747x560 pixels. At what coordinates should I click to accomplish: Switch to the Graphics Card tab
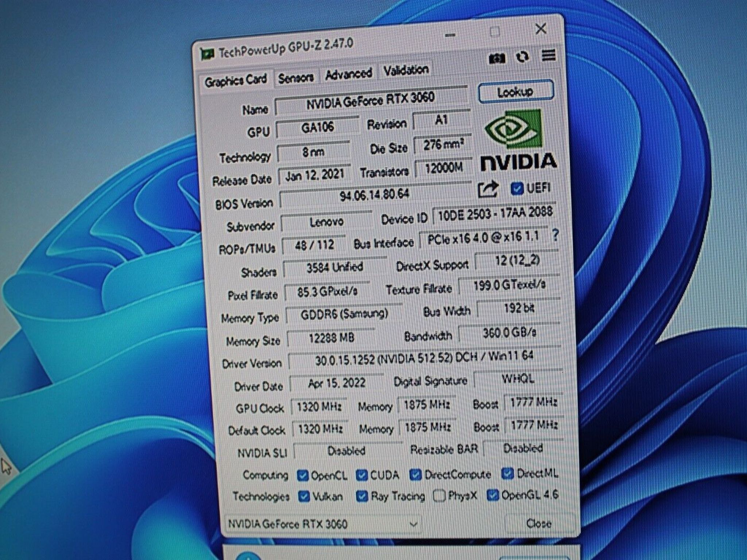(x=236, y=80)
